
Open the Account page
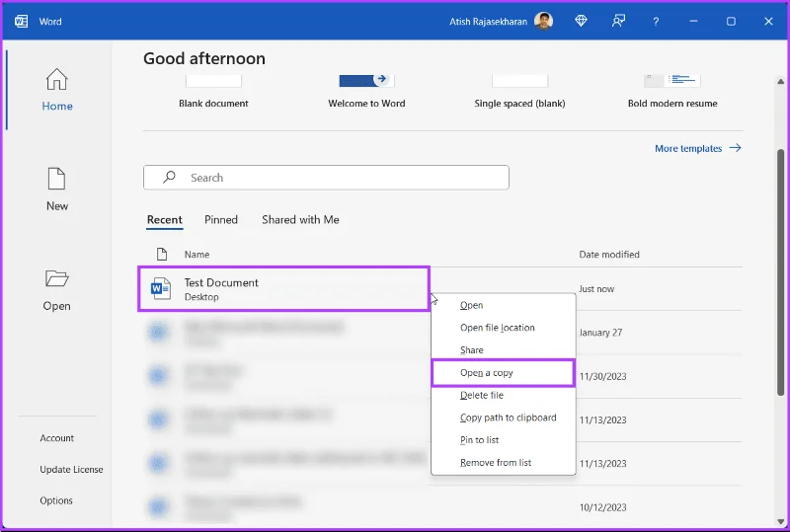tap(57, 438)
